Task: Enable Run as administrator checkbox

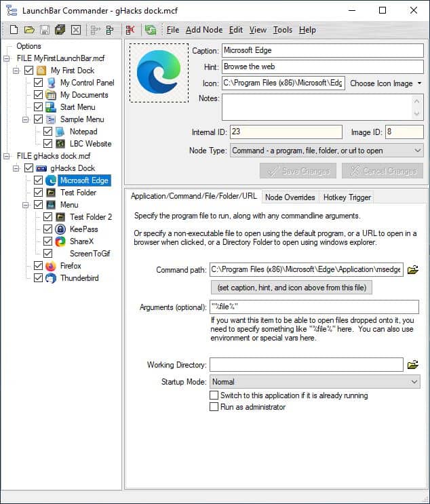Action: click(x=214, y=407)
